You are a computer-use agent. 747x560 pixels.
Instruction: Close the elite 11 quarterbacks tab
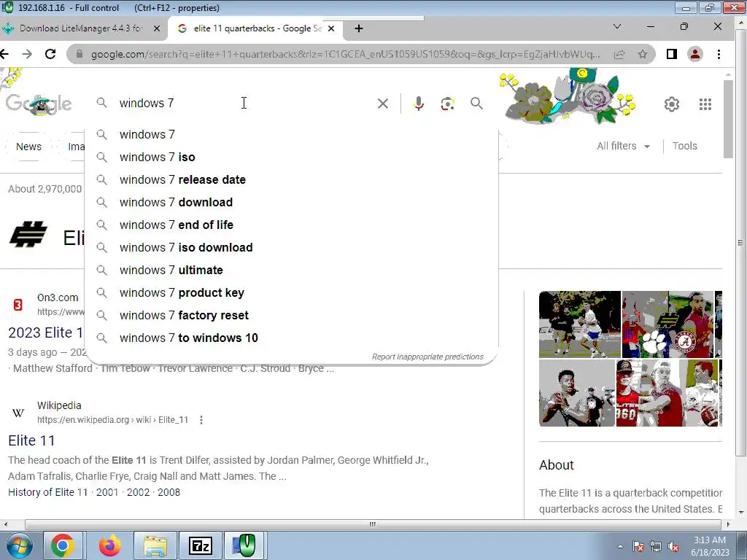(x=331, y=28)
